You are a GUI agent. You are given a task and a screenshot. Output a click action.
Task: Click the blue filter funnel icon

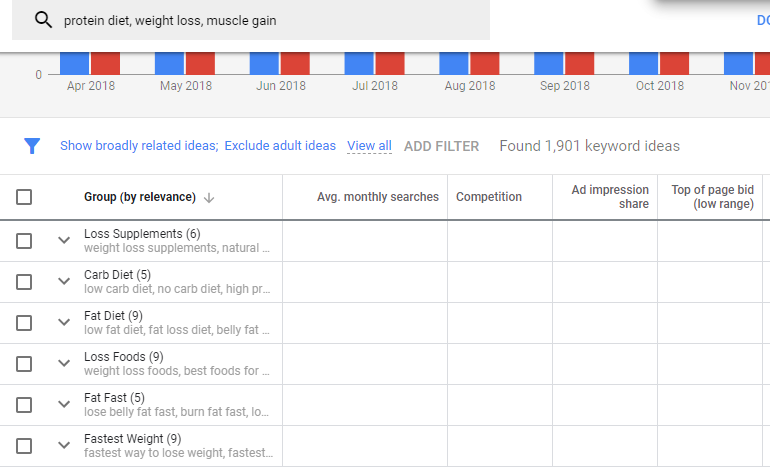tap(32, 146)
